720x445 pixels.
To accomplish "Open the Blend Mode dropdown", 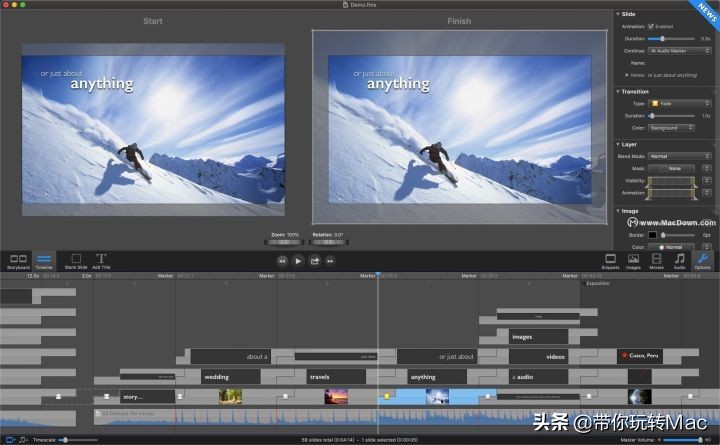I will coord(680,157).
